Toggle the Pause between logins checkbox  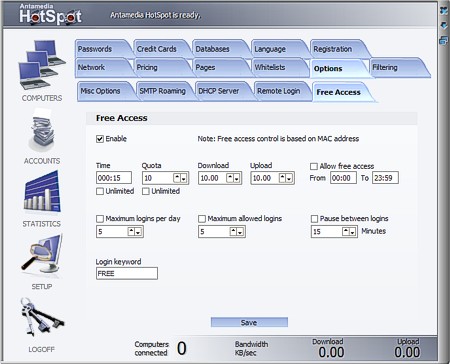tap(314, 219)
